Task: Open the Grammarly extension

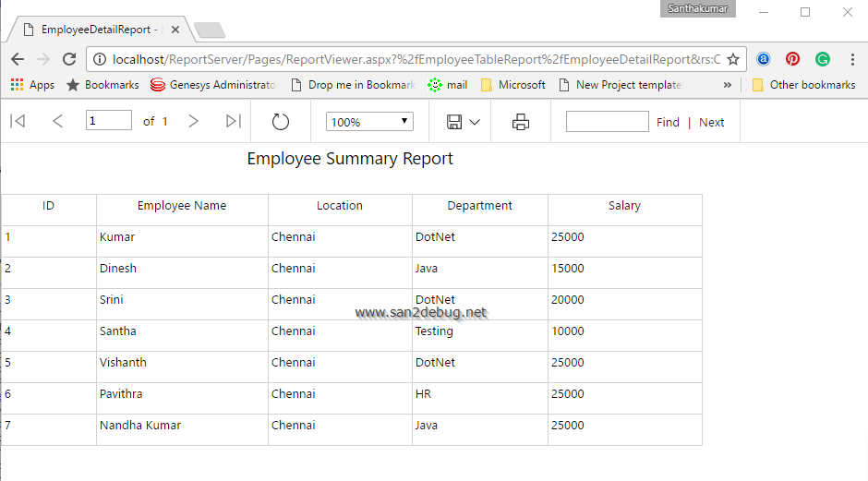Action: click(822, 59)
